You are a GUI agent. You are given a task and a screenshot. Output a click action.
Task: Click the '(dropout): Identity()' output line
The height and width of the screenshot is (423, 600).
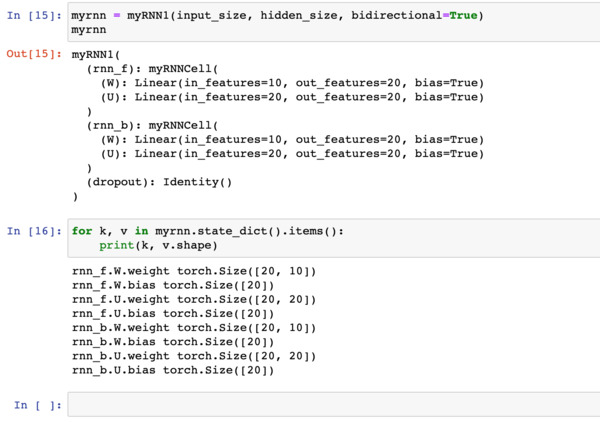point(159,182)
